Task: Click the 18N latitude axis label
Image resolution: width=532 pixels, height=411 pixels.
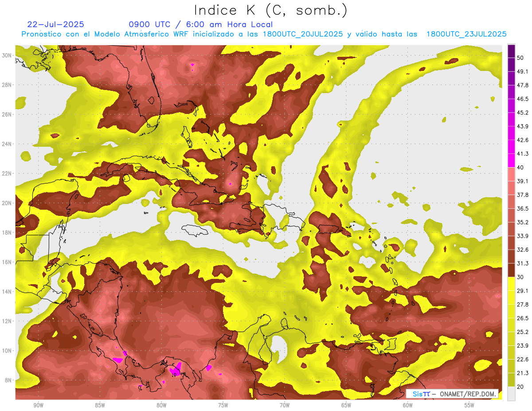Action: 7,232
